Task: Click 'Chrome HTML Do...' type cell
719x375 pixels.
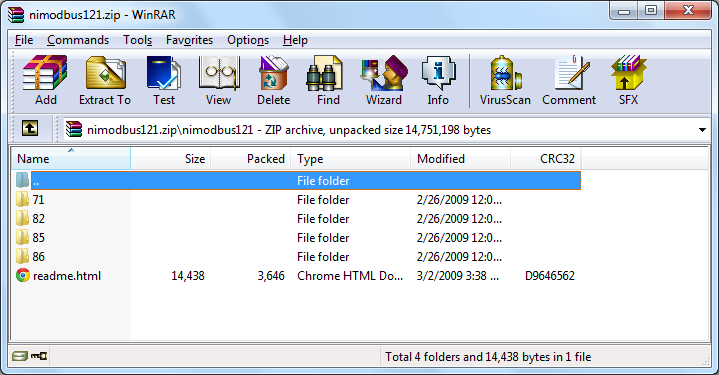Action: click(350, 276)
